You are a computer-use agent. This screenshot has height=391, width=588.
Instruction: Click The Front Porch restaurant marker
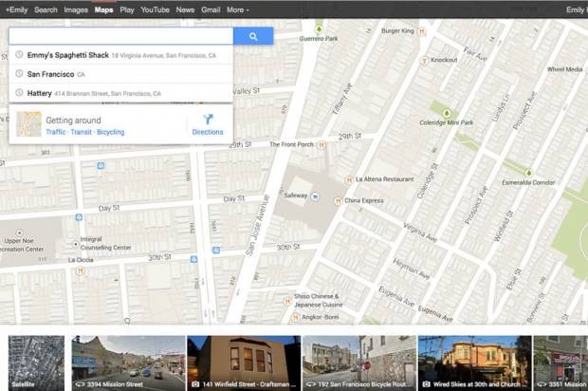322,145
